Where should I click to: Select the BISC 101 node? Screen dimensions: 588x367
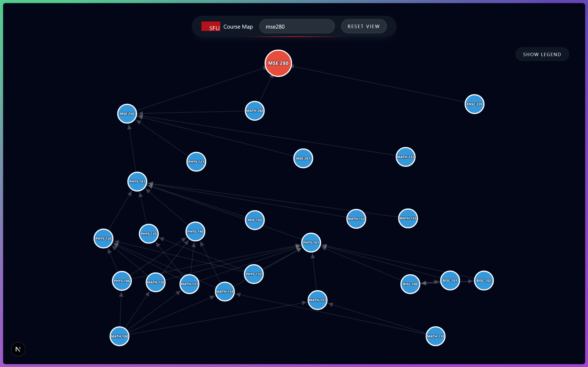pos(450,280)
